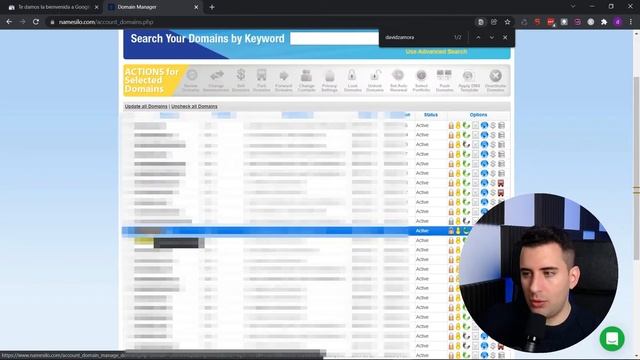
Task: Close the find-in-page bar
Action: [x=505, y=37]
